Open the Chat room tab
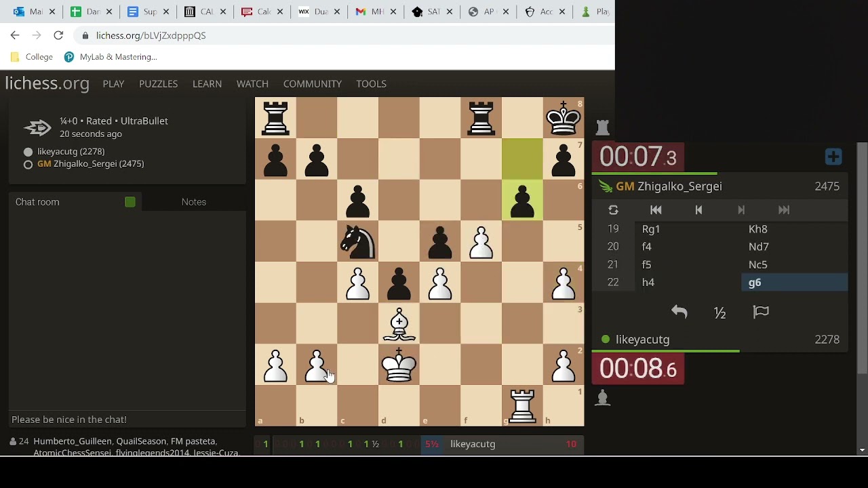 click(x=37, y=202)
